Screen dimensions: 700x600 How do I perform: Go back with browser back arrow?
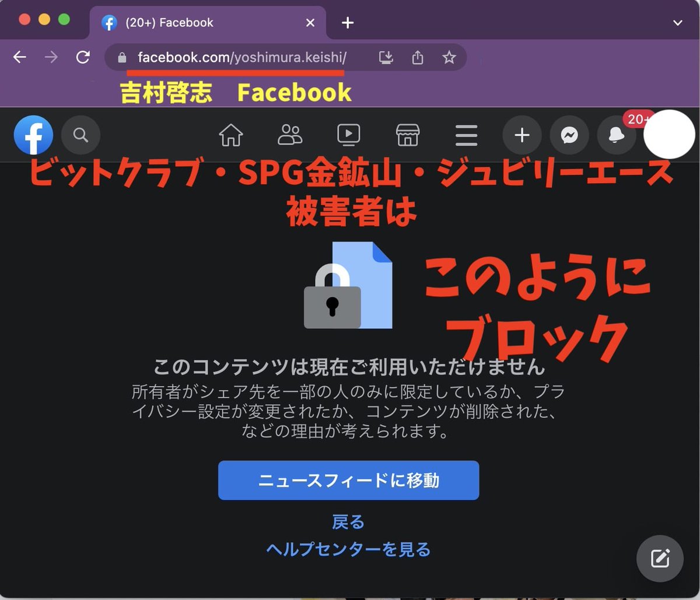(20, 57)
